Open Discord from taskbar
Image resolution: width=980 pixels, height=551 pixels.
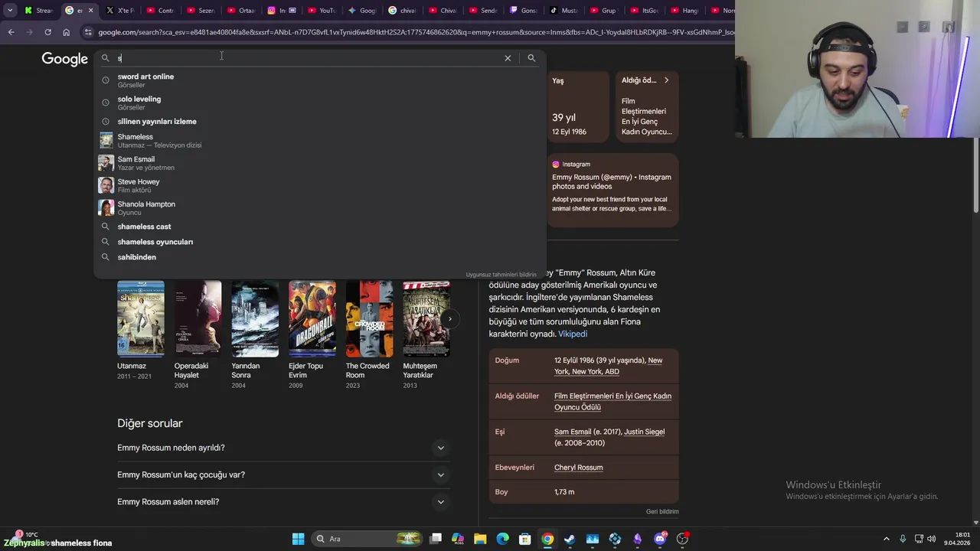coord(660,539)
